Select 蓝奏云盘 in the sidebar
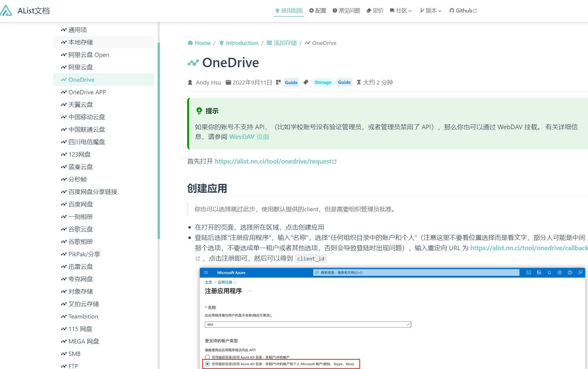The width and height of the screenshot is (588, 369). [x=104, y=167]
